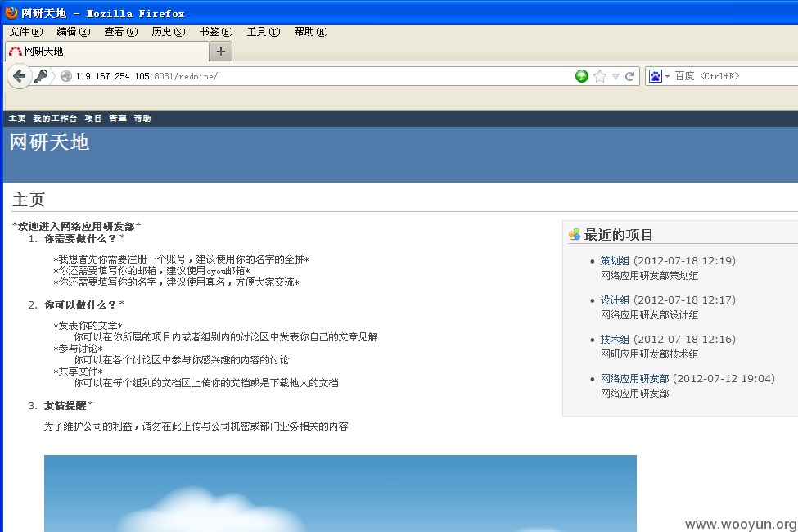The width and height of the screenshot is (798, 532).
Task: Reload the page with the refresh icon
Action: click(x=629, y=76)
